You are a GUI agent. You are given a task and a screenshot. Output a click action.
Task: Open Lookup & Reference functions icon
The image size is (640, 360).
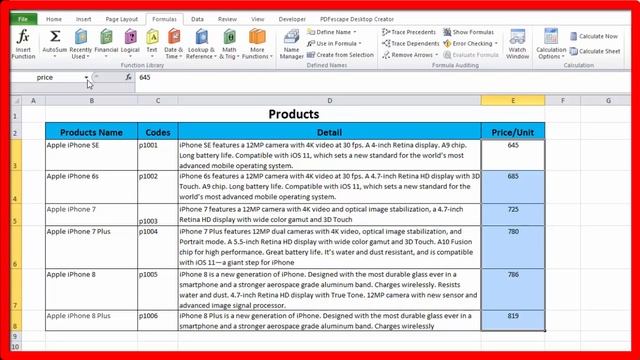201,37
